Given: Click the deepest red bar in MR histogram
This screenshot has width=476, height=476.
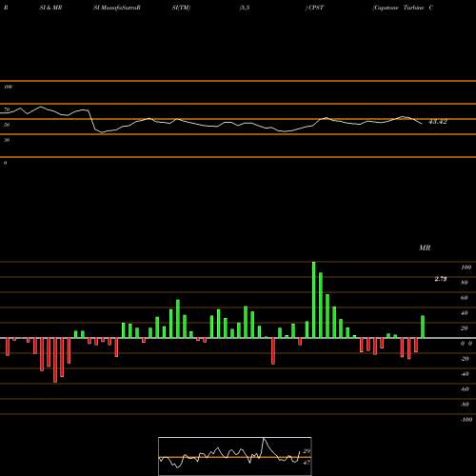Looking at the screenshot, I should point(55,360).
